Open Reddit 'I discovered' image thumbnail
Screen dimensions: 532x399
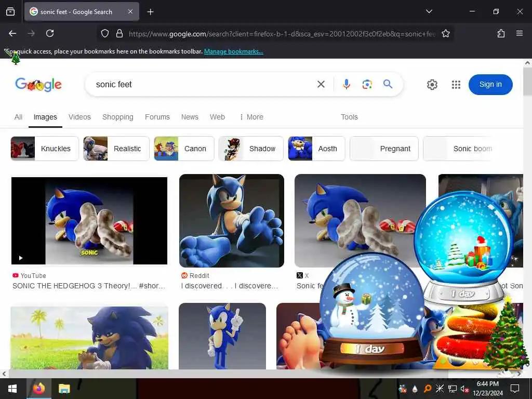click(231, 220)
